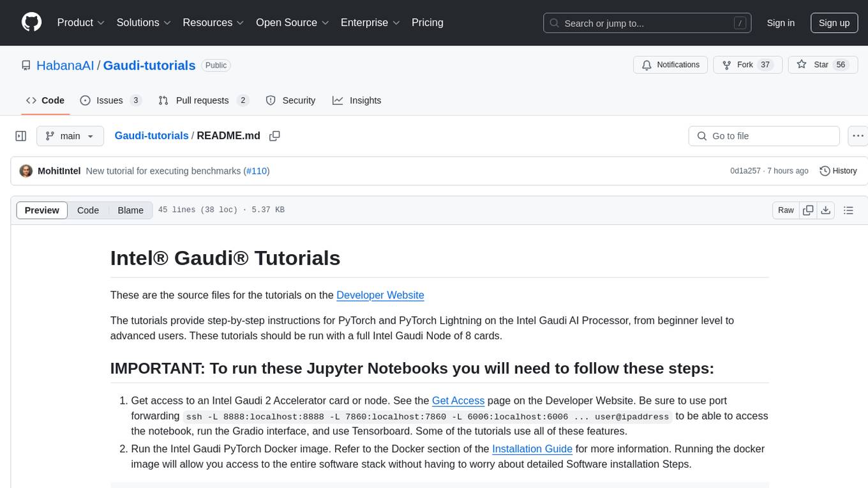The width and height of the screenshot is (868, 488).
Task: Switch to the Insights tab
Action: pyautogui.click(x=357, y=100)
